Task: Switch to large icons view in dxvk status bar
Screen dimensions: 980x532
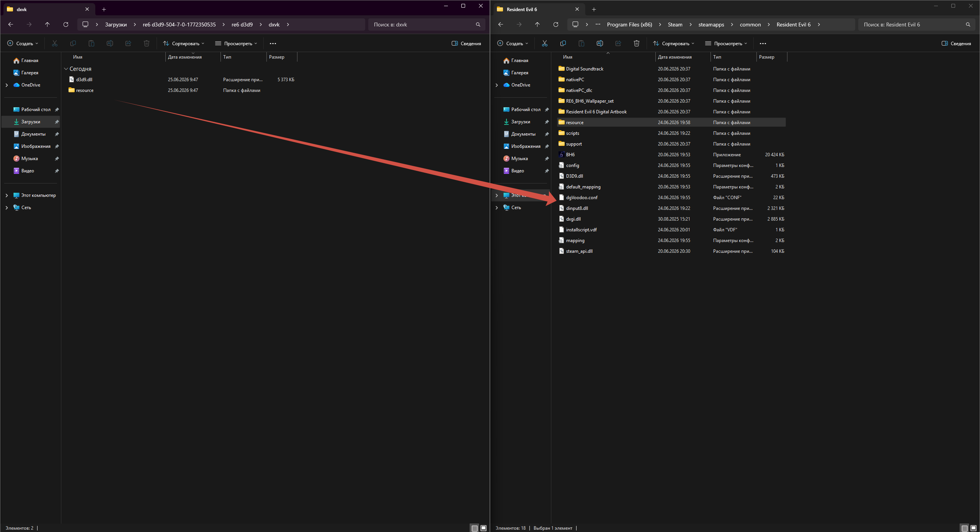Action: 483,528
